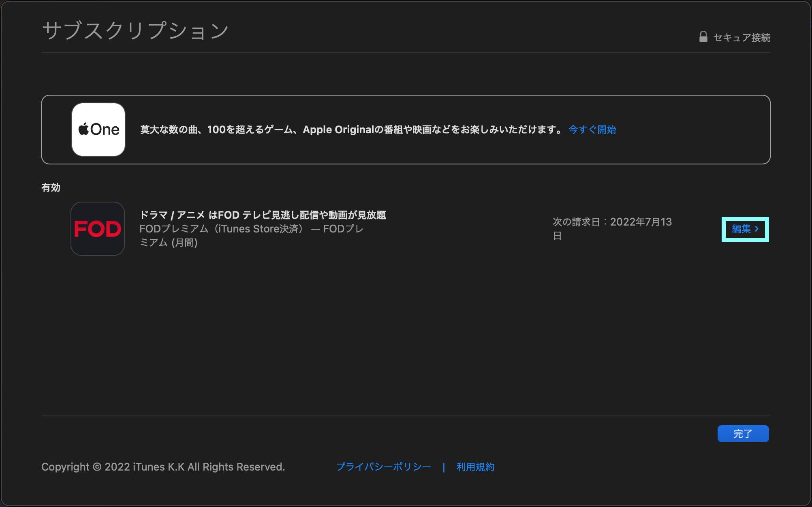Click the iTunes K.K copyright text
This screenshot has width=812, height=507.
click(163, 467)
